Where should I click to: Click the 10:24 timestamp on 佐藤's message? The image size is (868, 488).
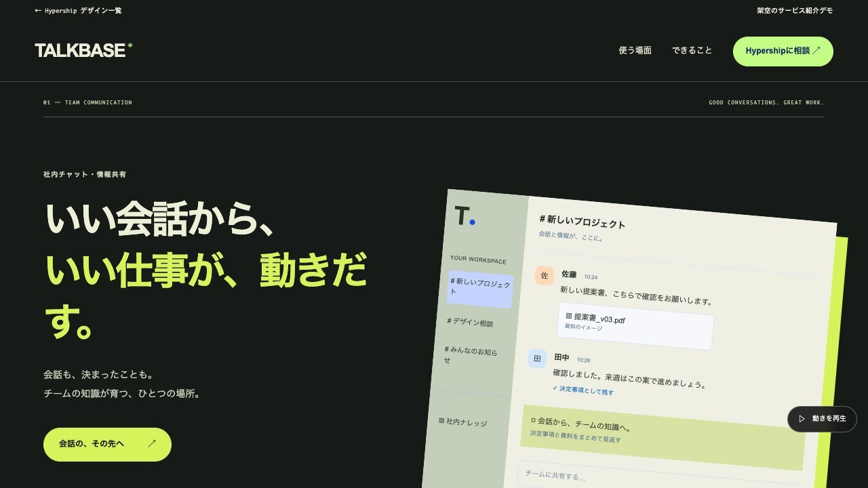591,277
